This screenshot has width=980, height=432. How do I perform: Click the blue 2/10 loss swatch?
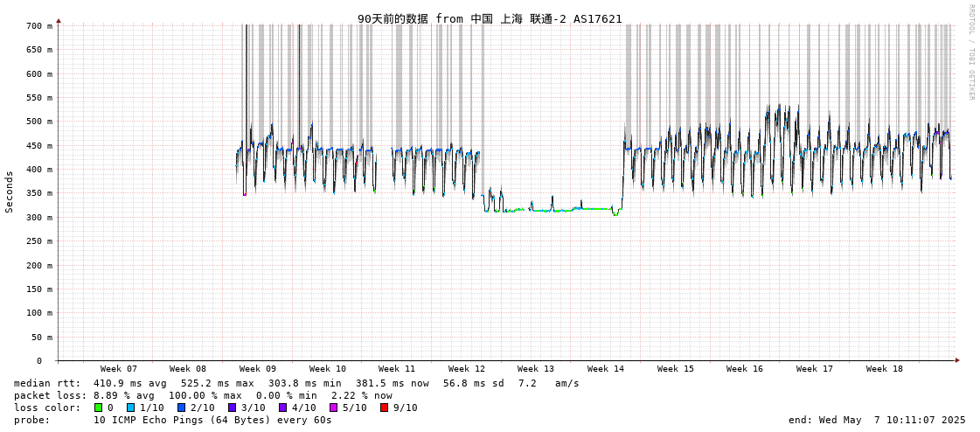point(181,408)
